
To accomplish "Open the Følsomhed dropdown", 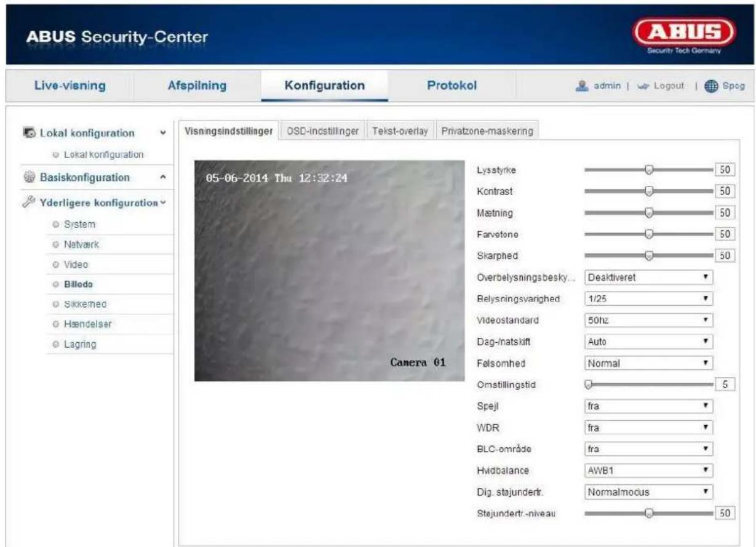I will click(x=648, y=364).
